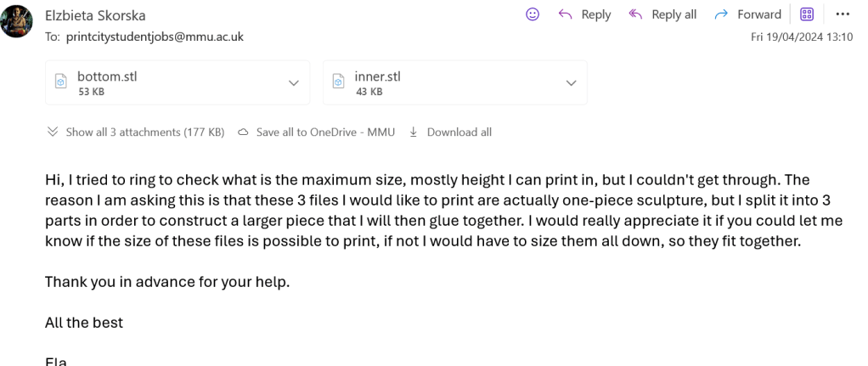
Task: Click Save all to OneDrive - MMU
Action: point(325,132)
